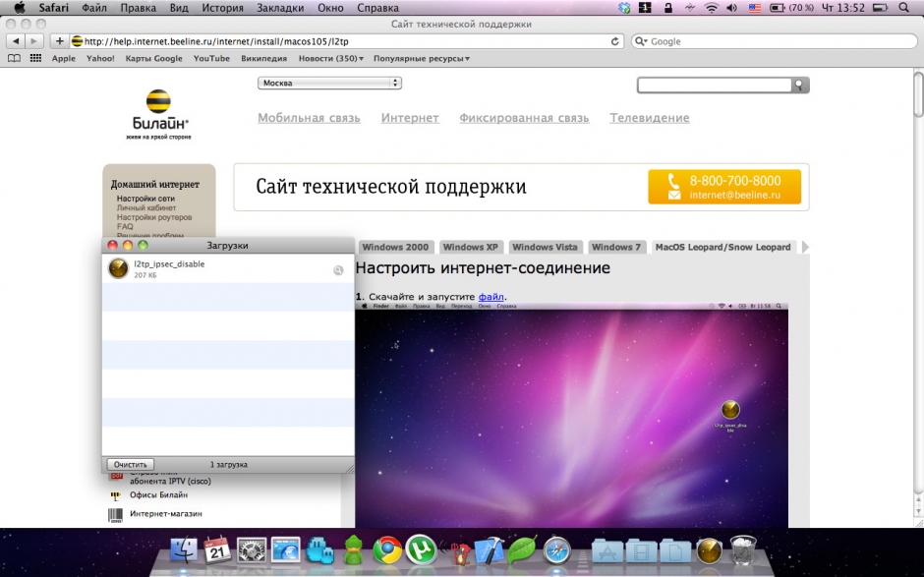924x577 pixels.
Task: Open Интернет-магазин link
Action: click(165, 514)
